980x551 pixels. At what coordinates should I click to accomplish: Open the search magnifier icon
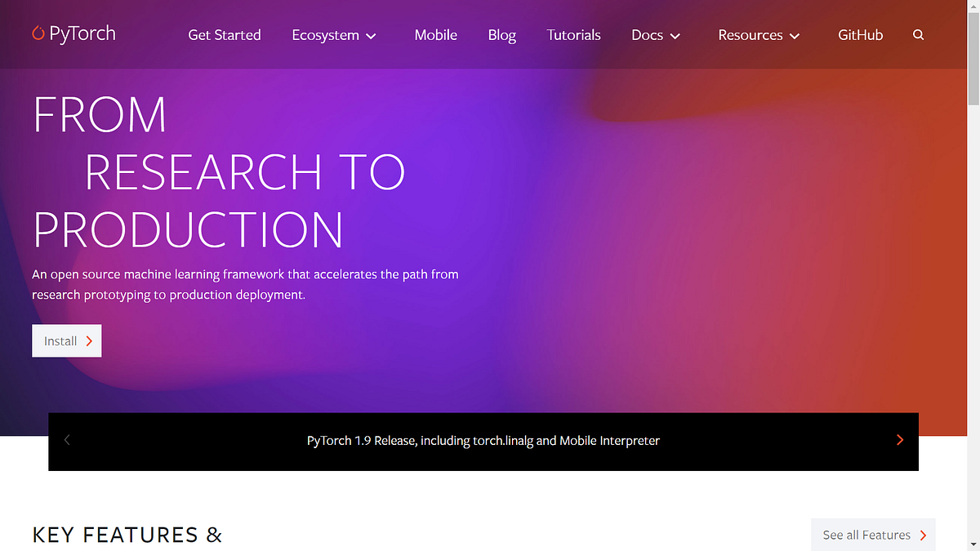918,34
